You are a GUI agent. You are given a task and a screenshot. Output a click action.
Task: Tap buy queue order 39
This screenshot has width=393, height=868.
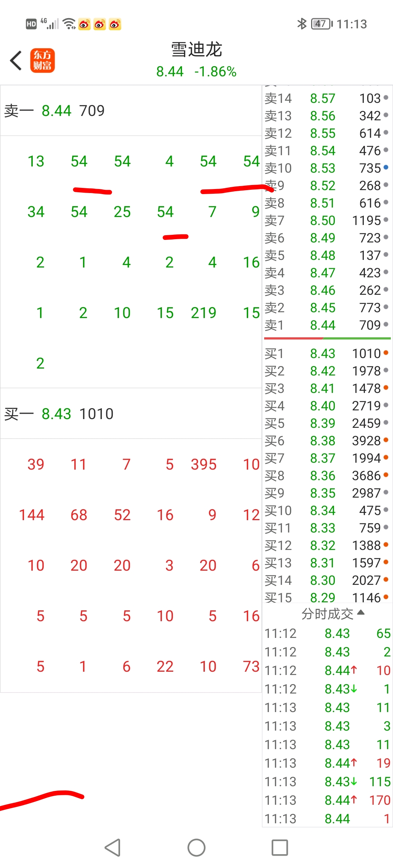36,464
